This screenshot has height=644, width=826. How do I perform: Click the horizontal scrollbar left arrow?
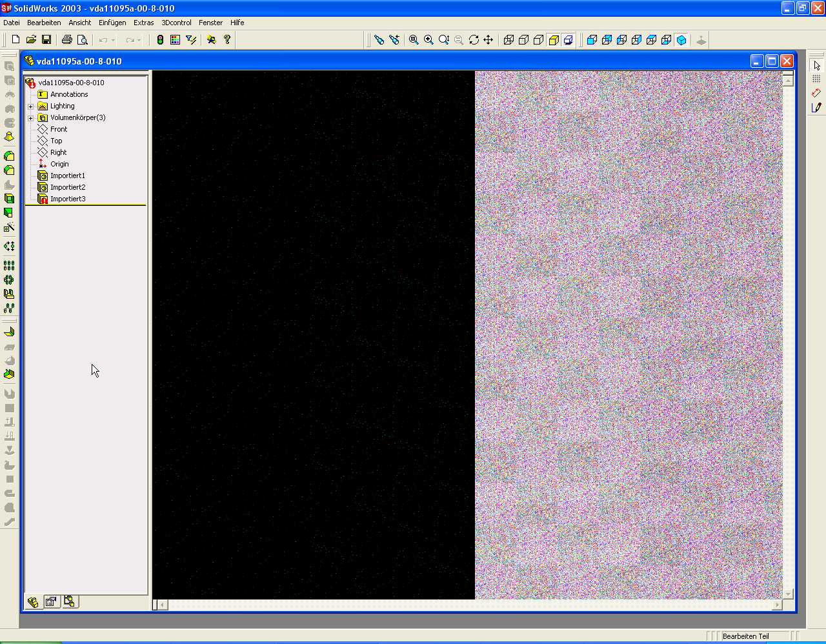point(163,605)
